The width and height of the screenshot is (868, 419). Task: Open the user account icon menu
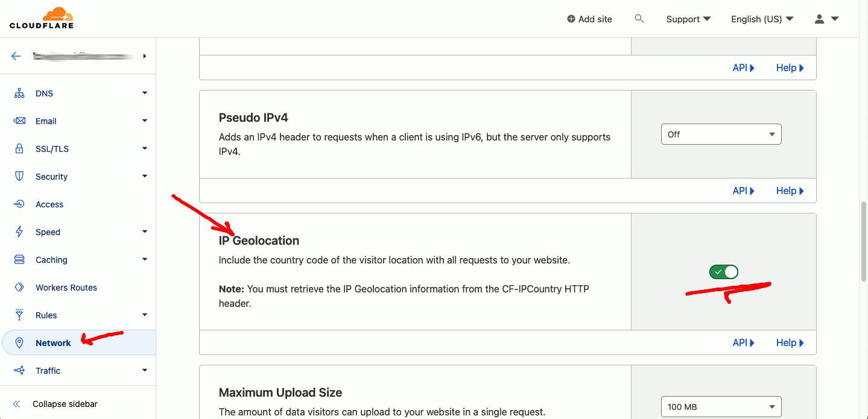(x=826, y=19)
